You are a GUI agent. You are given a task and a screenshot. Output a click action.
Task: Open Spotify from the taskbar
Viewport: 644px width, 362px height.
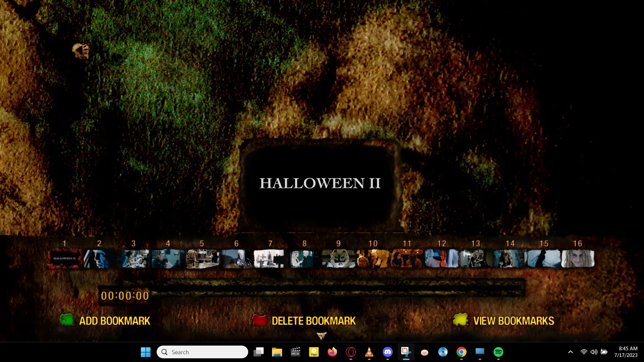pyautogui.click(x=499, y=352)
